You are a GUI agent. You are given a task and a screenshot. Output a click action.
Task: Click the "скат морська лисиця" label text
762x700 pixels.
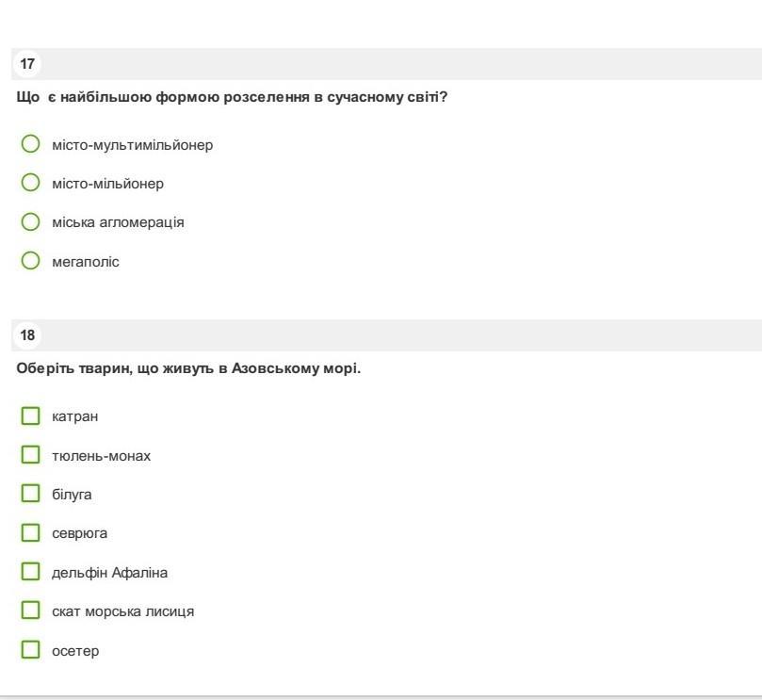tap(122, 611)
